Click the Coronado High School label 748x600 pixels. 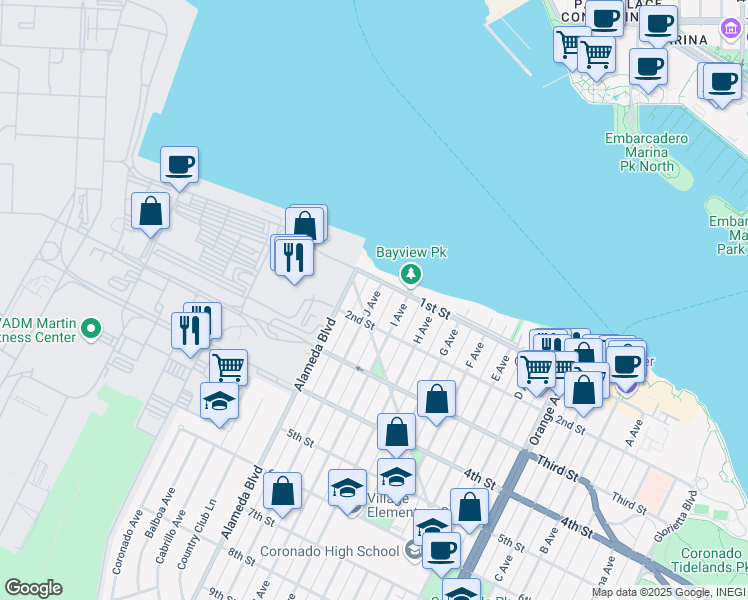[329, 552]
